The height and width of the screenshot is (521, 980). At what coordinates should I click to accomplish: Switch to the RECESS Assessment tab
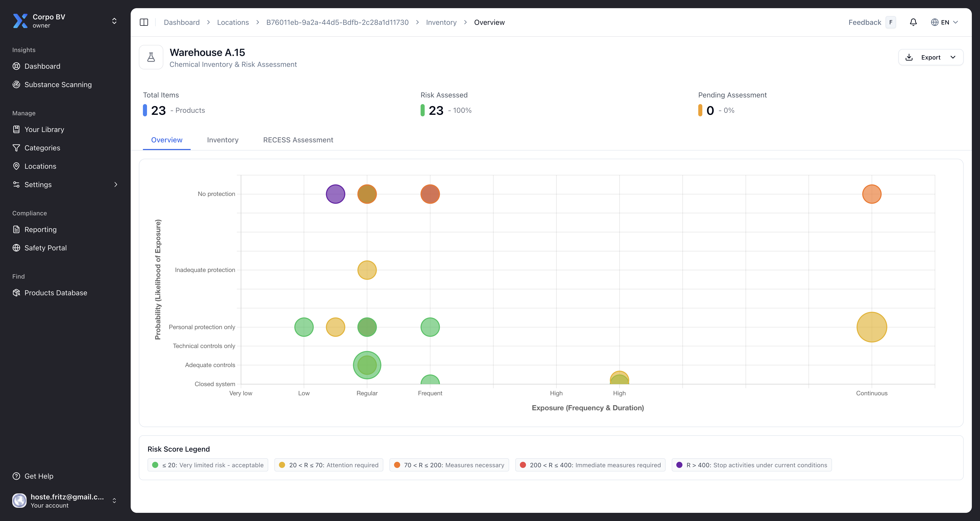298,140
